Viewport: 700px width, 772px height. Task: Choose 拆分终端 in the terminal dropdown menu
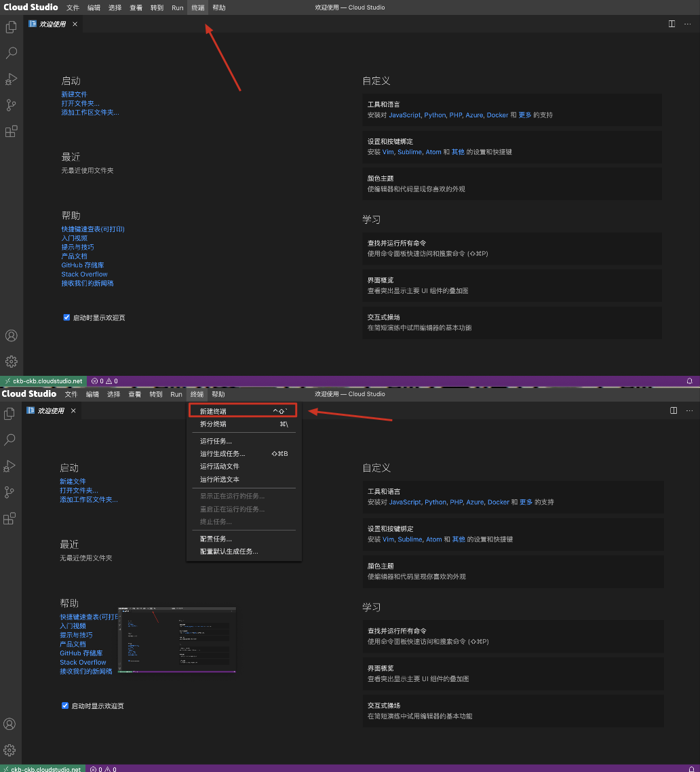213,424
